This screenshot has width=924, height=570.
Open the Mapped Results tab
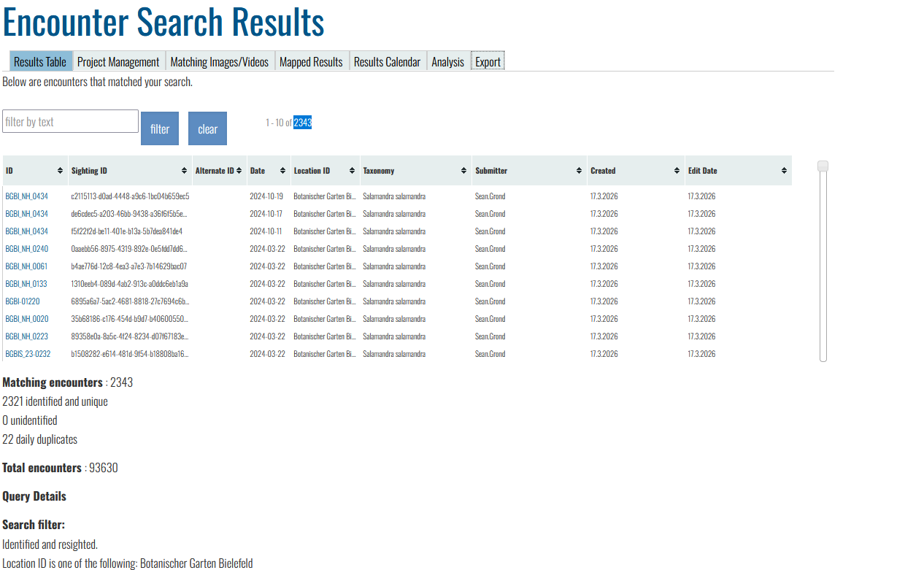pyautogui.click(x=311, y=62)
